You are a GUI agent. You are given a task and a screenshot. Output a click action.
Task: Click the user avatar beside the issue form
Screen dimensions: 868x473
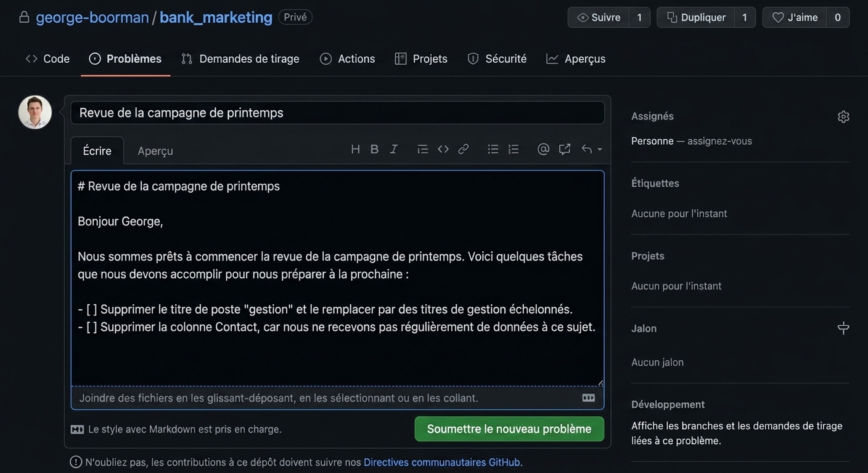[35, 112]
